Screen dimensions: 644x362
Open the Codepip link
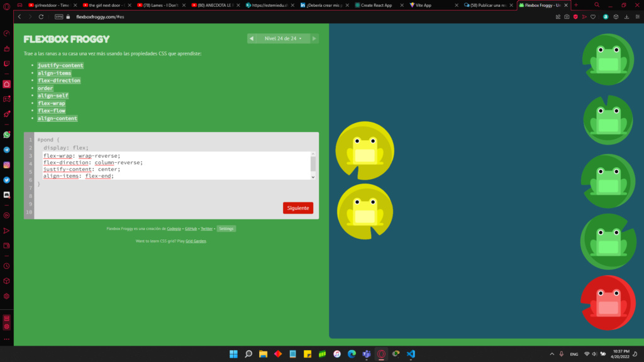[x=174, y=229]
